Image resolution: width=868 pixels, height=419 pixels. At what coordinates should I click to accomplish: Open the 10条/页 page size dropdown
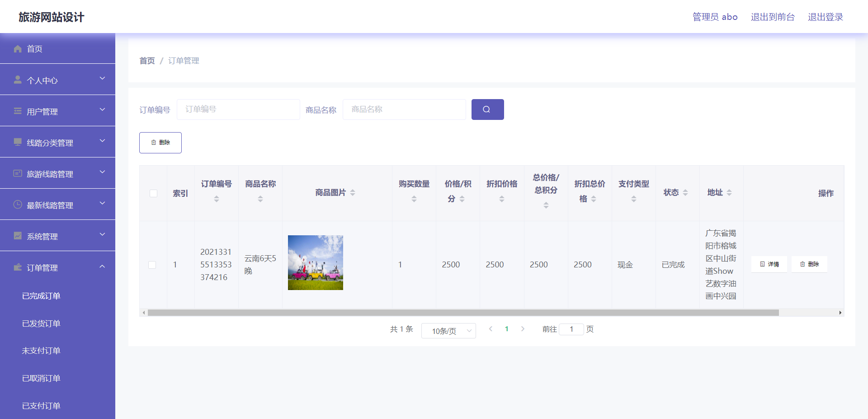448,331
